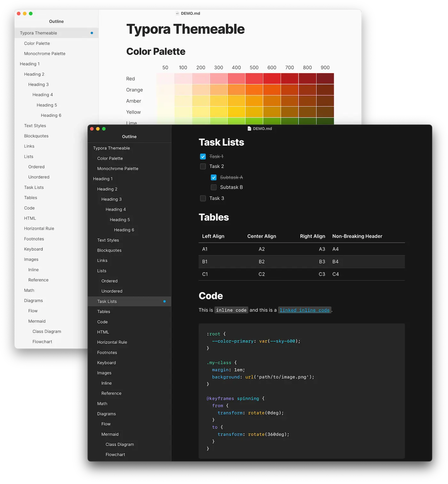This screenshot has width=448, height=484.
Task: Click the Center Align table header
Action: point(262,236)
